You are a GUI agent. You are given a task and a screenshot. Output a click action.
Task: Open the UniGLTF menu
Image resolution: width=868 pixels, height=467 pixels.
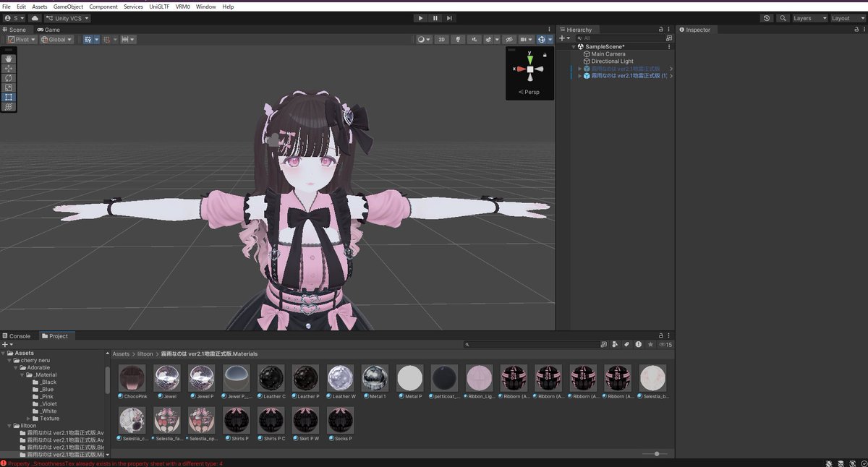tap(158, 7)
